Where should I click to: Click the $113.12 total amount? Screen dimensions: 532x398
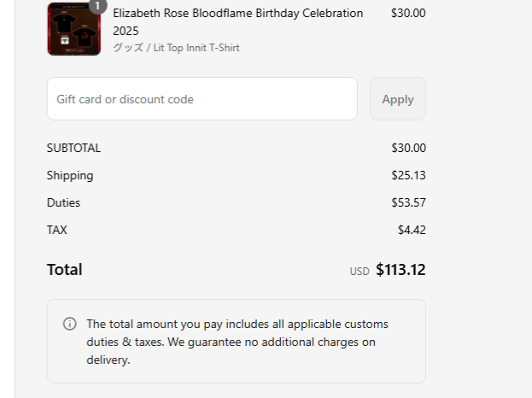(x=400, y=270)
